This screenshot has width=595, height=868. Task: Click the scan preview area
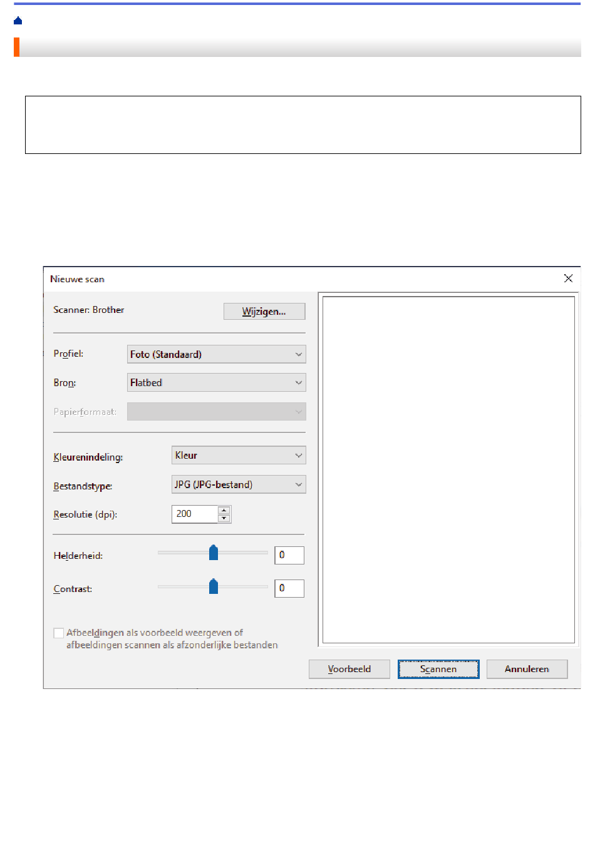[448, 469]
